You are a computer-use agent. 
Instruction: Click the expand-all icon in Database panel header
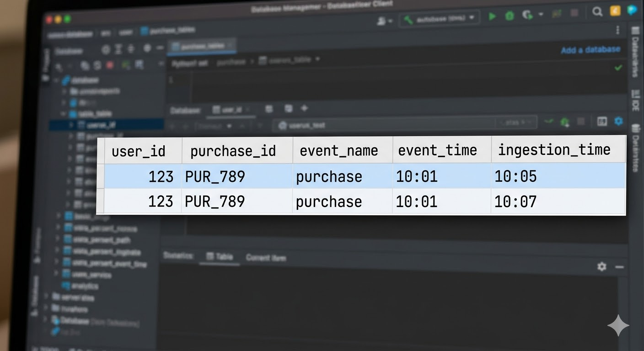pos(118,49)
